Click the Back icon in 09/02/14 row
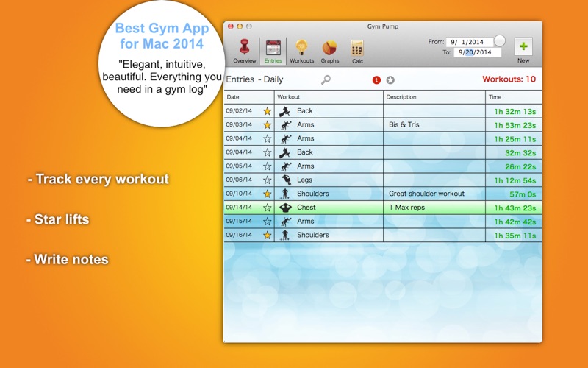588x368 pixels. [x=284, y=111]
